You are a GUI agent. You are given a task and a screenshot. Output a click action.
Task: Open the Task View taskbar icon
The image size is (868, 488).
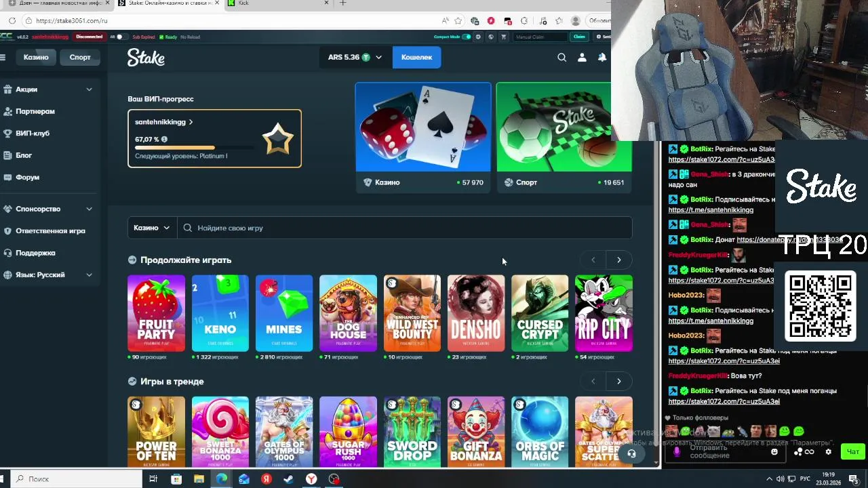pos(153,479)
